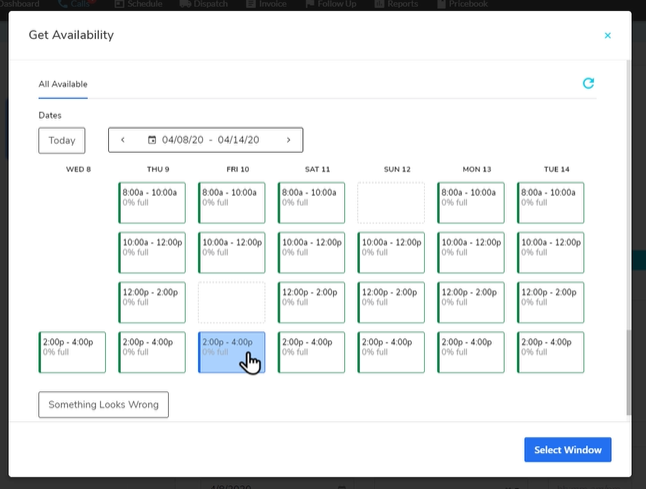Viewport: 646px width, 489px height.
Task: Close the Get Availability dialog
Action: tap(607, 35)
